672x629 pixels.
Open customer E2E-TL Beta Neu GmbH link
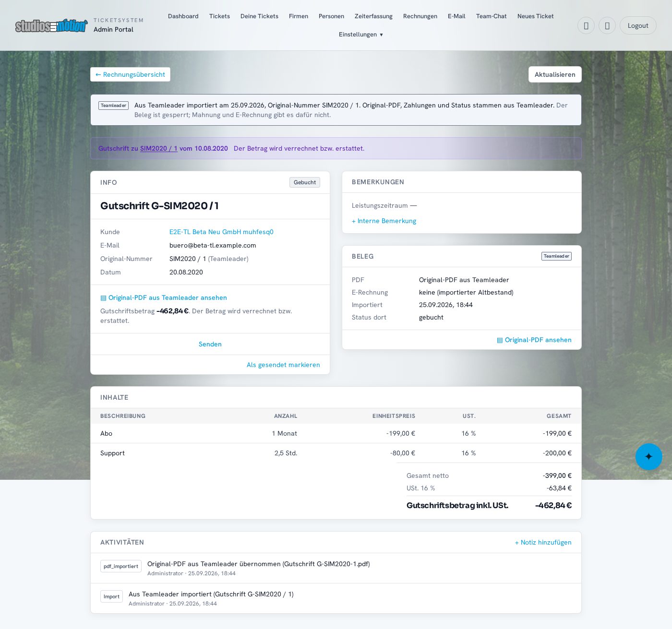click(221, 232)
